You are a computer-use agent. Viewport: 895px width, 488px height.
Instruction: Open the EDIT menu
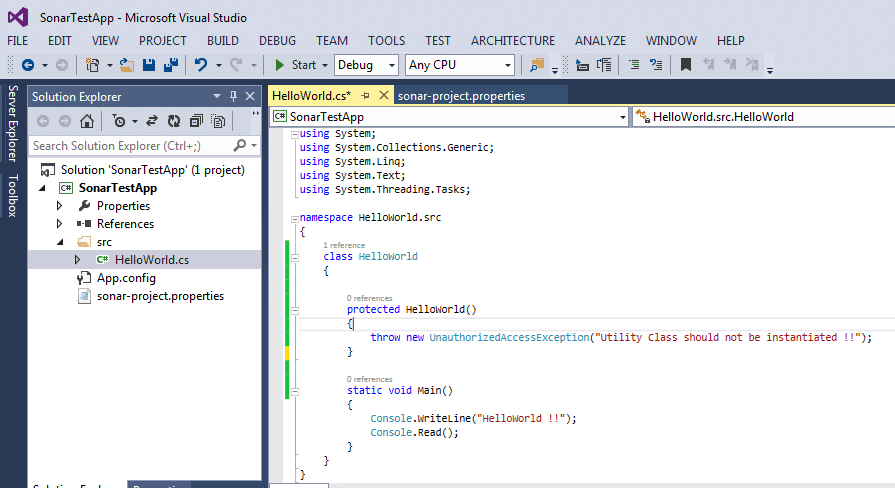coord(59,41)
